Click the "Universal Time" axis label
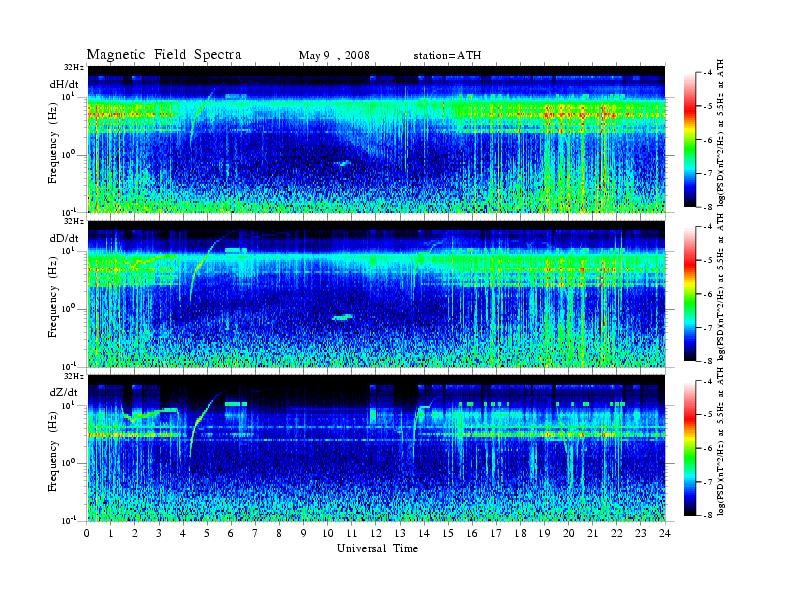The width and height of the screenshot is (792, 612). (x=377, y=548)
